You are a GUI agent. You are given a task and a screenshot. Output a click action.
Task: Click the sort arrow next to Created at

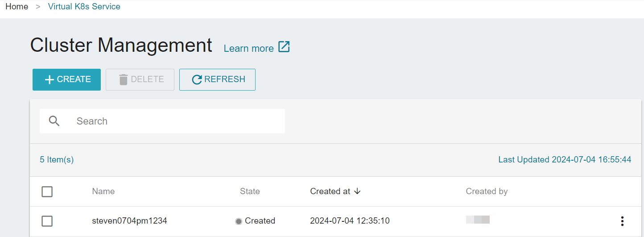(357, 191)
